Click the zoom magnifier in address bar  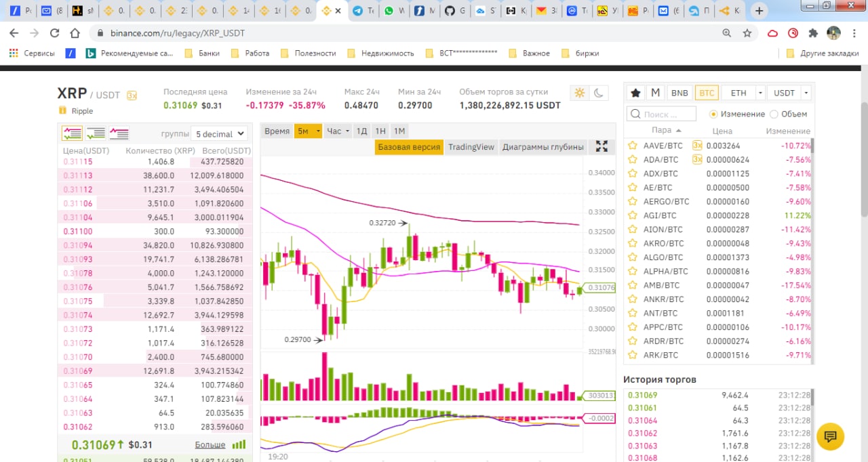727,33
